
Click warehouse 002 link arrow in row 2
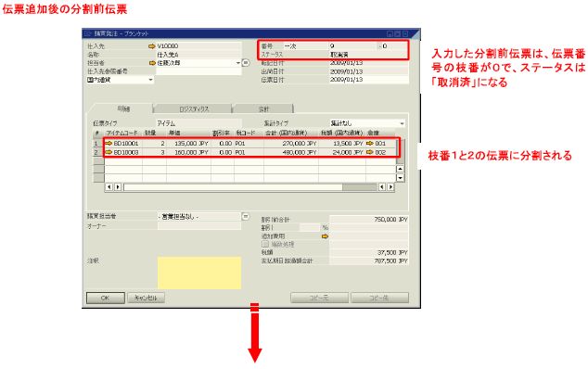(x=370, y=152)
